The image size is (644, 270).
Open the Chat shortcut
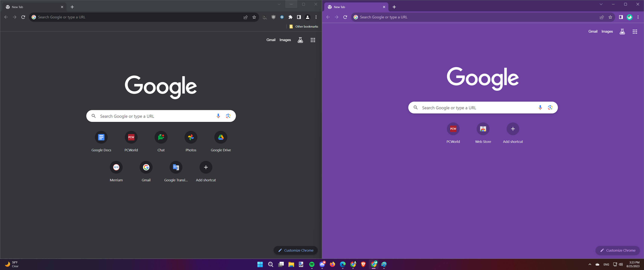(161, 142)
